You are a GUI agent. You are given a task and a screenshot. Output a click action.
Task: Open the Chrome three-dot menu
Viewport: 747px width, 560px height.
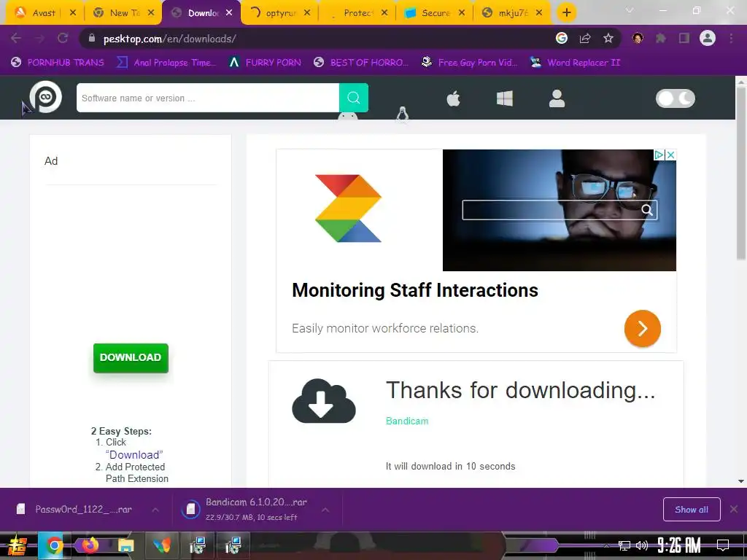click(x=731, y=38)
